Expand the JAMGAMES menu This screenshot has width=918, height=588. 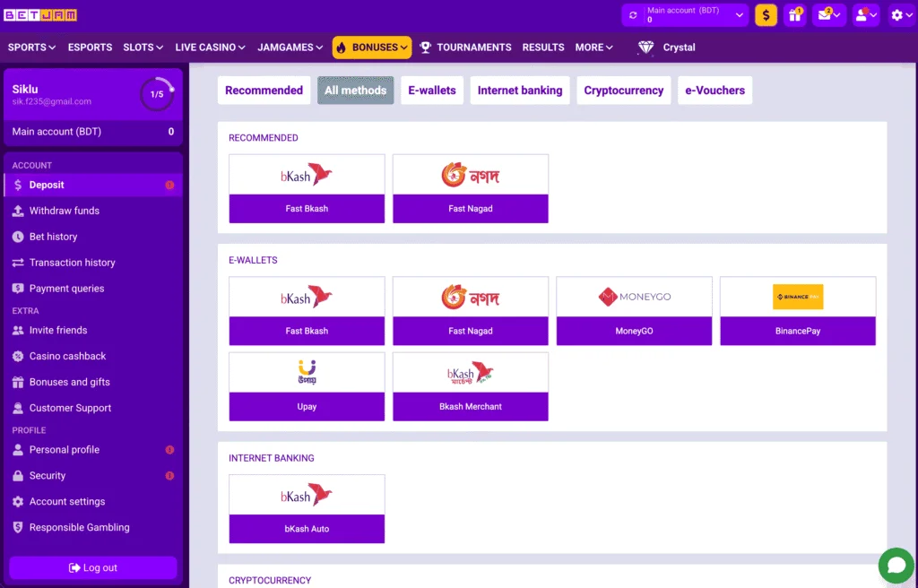[290, 48]
